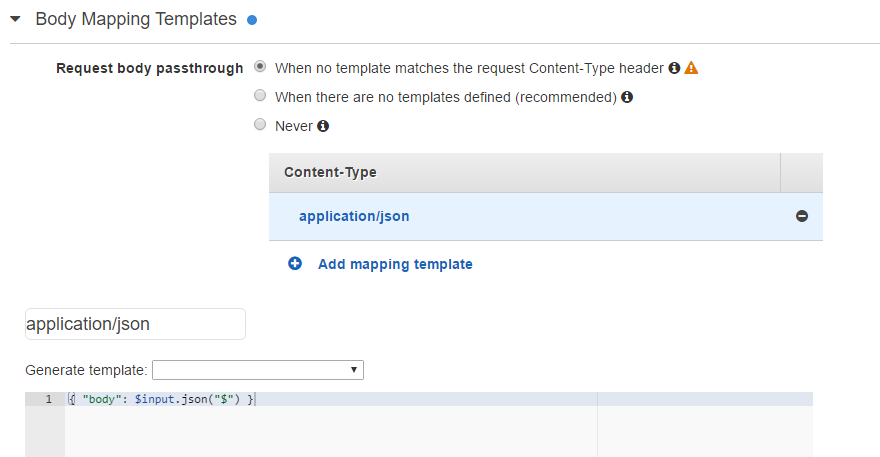
Task: Click empty editor area below line 1
Action: 330,431
